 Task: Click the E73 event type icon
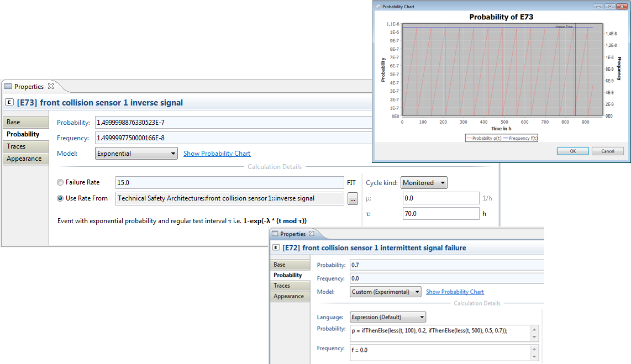9,102
